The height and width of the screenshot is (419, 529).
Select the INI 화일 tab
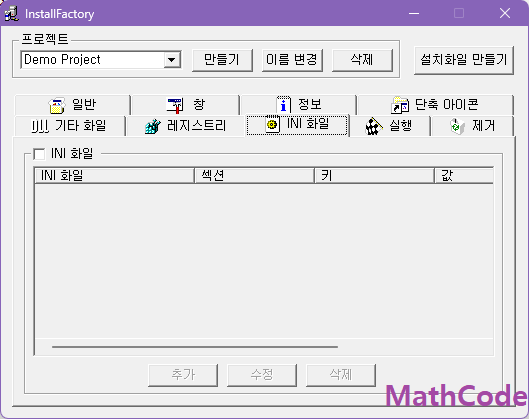tap(297, 125)
